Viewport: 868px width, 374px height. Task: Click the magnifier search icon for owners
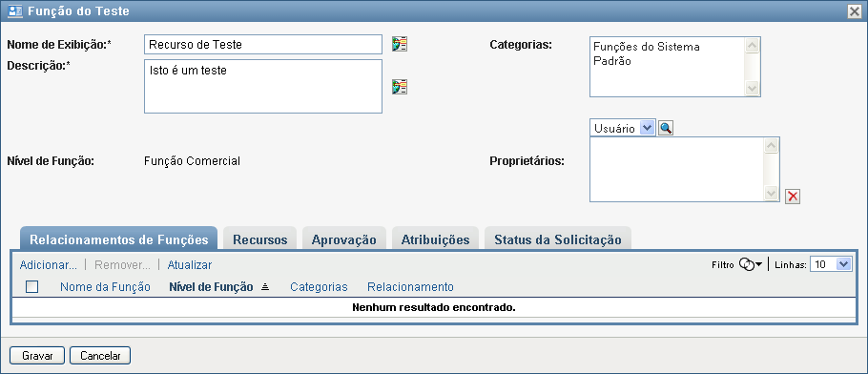666,129
